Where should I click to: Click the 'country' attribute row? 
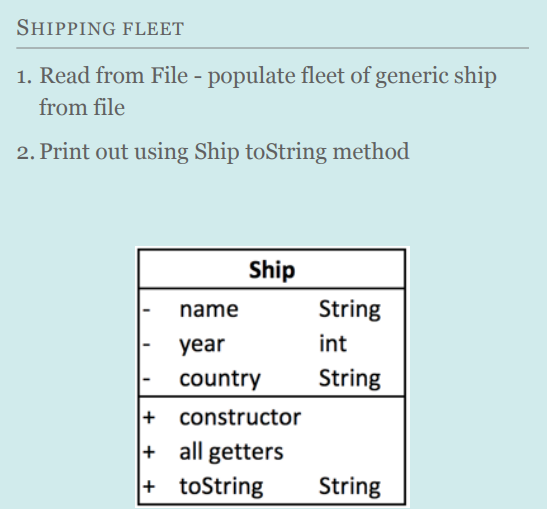coord(272,379)
